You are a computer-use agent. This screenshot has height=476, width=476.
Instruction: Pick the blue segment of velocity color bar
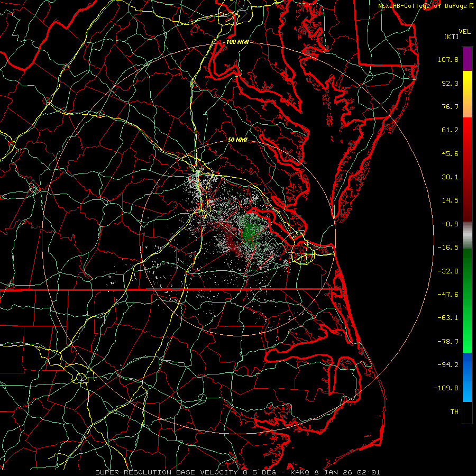coord(467,377)
